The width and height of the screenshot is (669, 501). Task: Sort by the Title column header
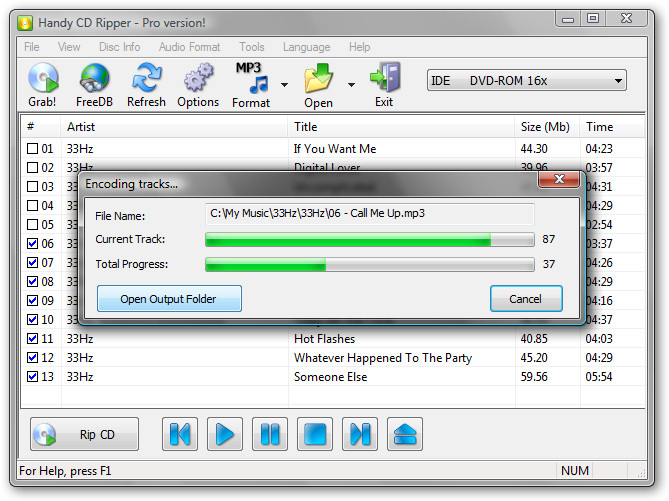(401, 127)
